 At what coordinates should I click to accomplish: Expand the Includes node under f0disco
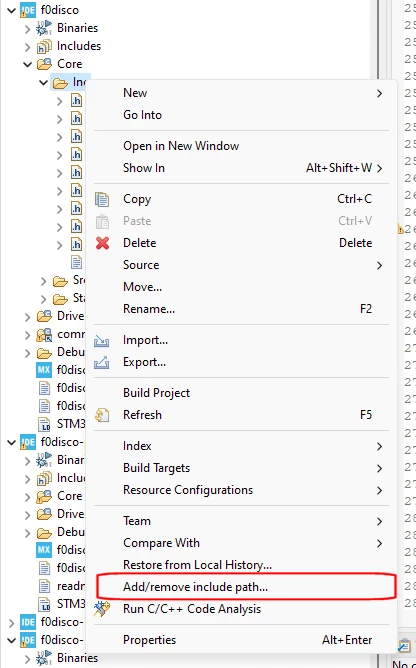28,46
